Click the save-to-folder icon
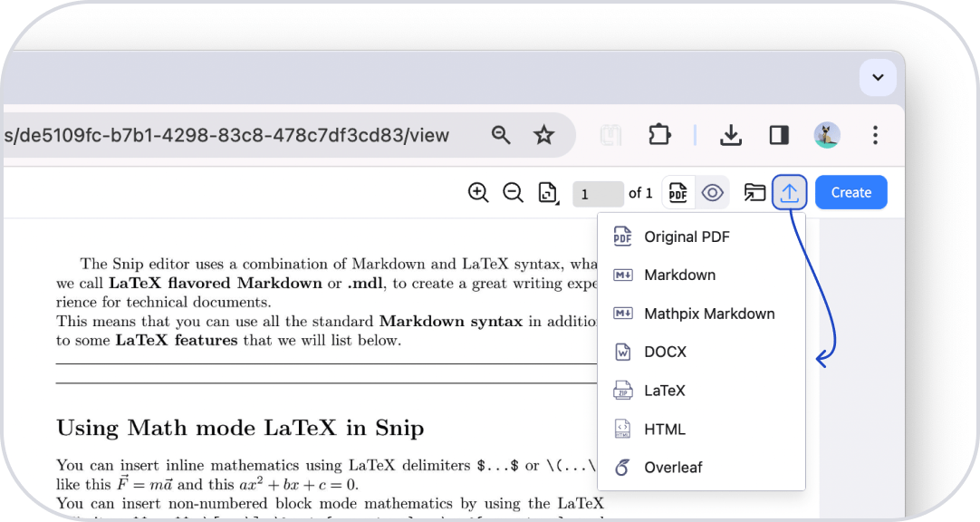 click(754, 192)
